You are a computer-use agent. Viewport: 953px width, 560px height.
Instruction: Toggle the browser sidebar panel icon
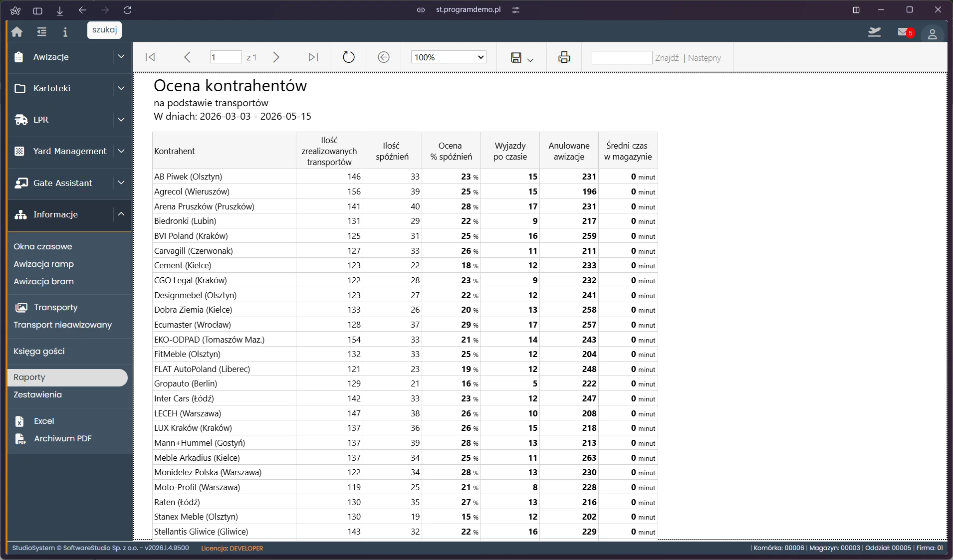coord(37,10)
